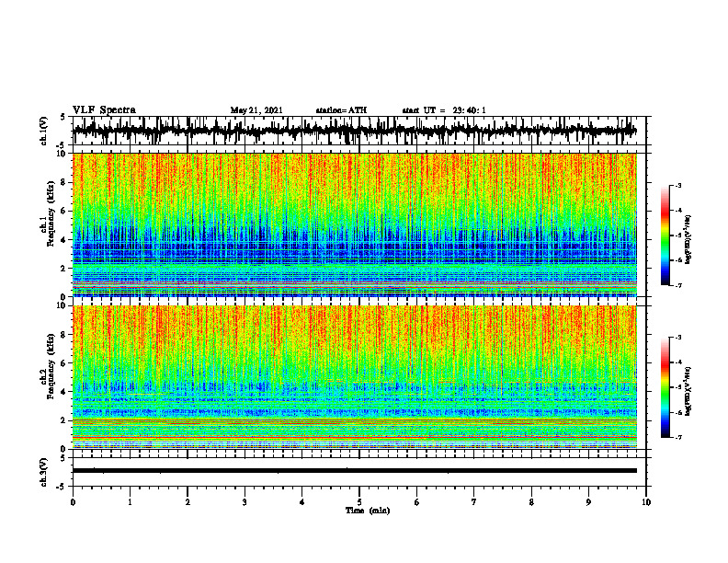Select the '4' kHz tick on ch.1 spectrogram
This screenshot has width=728, height=563.
click(x=64, y=240)
